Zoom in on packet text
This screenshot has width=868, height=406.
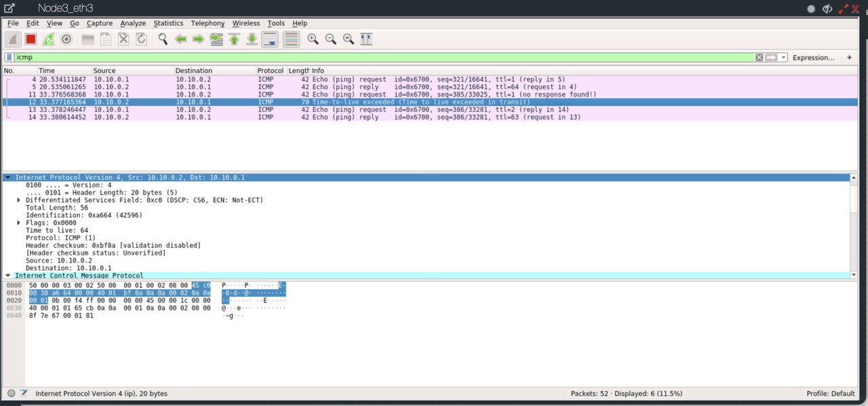click(313, 39)
